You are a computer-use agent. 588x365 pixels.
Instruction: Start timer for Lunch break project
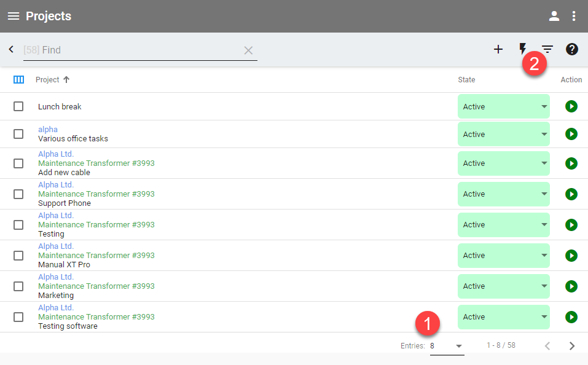click(571, 106)
